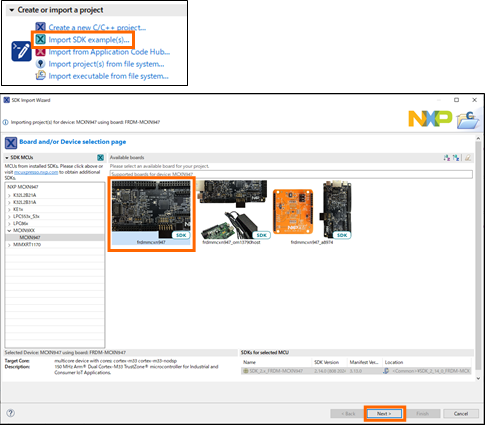This screenshot has width=487, height=426.
Task: Close the SDK Import Wizard window
Action: pyautogui.click(x=474, y=100)
